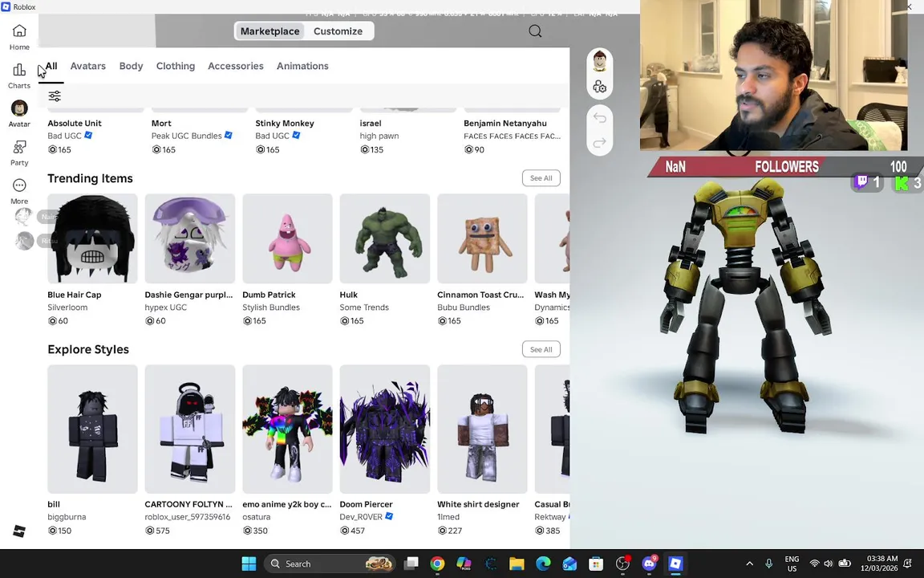Select the Clothing category tab

(176, 66)
